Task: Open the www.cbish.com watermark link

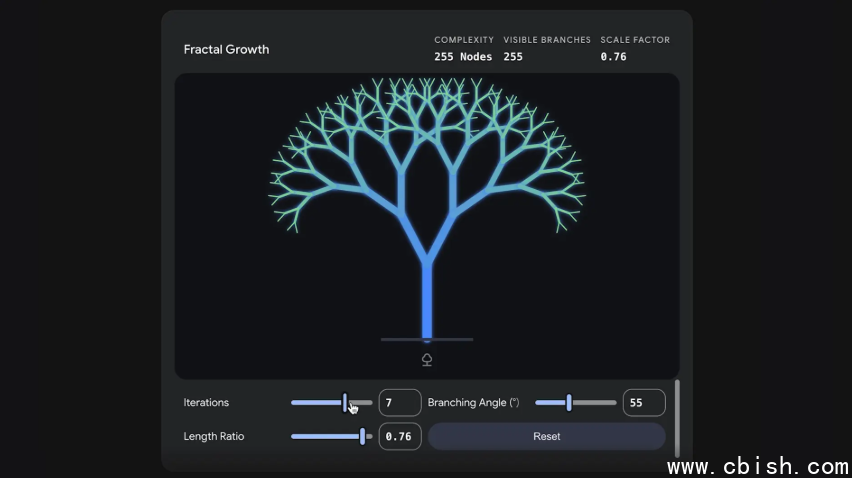Action: click(x=757, y=466)
